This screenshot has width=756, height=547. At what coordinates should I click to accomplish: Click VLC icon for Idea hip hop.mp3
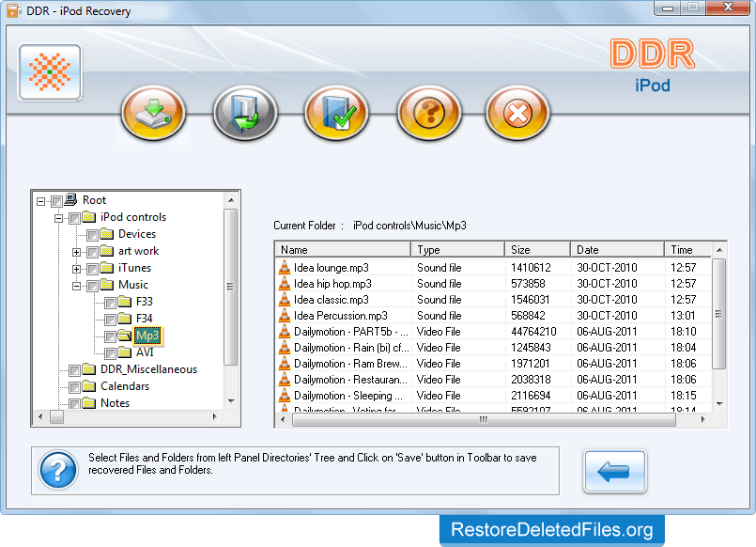(x=285, y=283)
